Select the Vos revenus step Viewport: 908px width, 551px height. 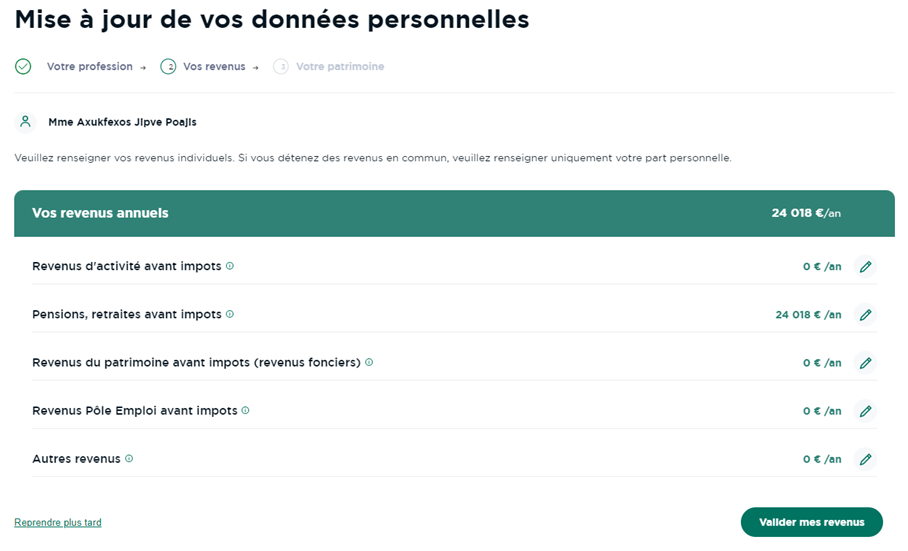[214, 67]
